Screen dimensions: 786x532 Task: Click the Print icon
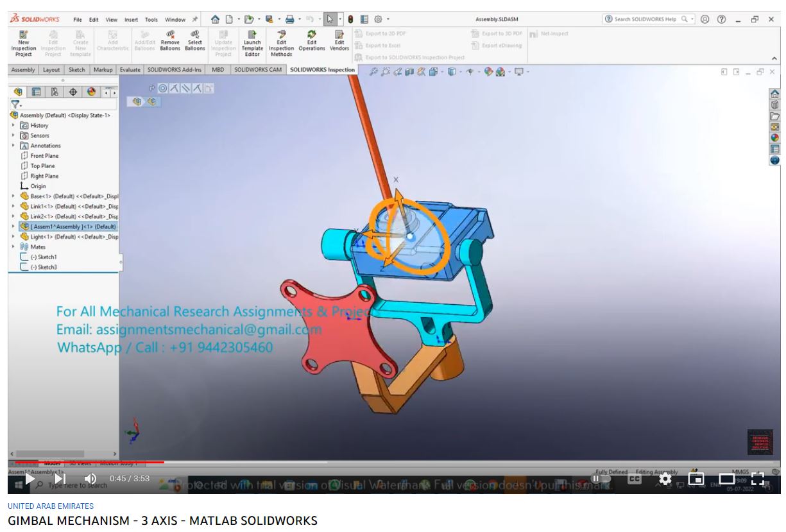tap(289, 19)
